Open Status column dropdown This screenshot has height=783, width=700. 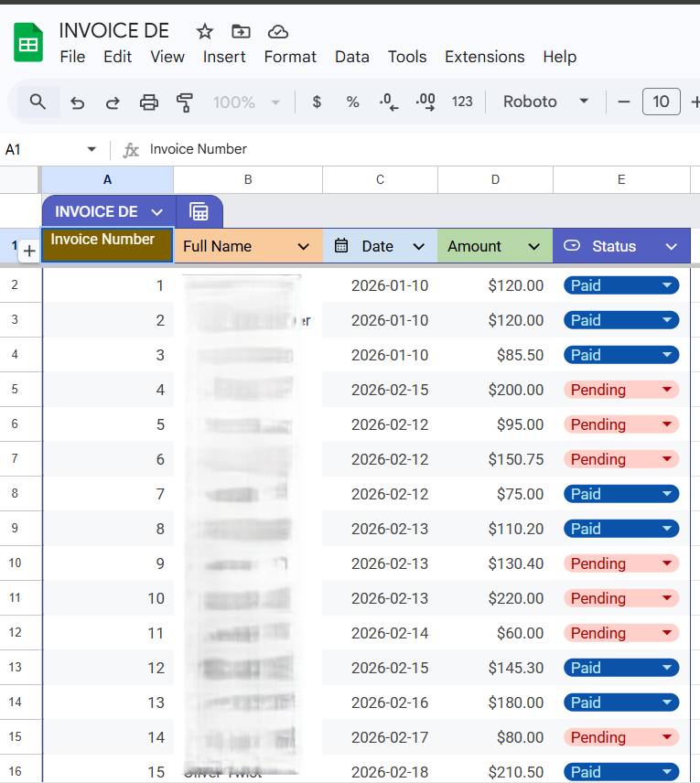[x=672, y=247]
